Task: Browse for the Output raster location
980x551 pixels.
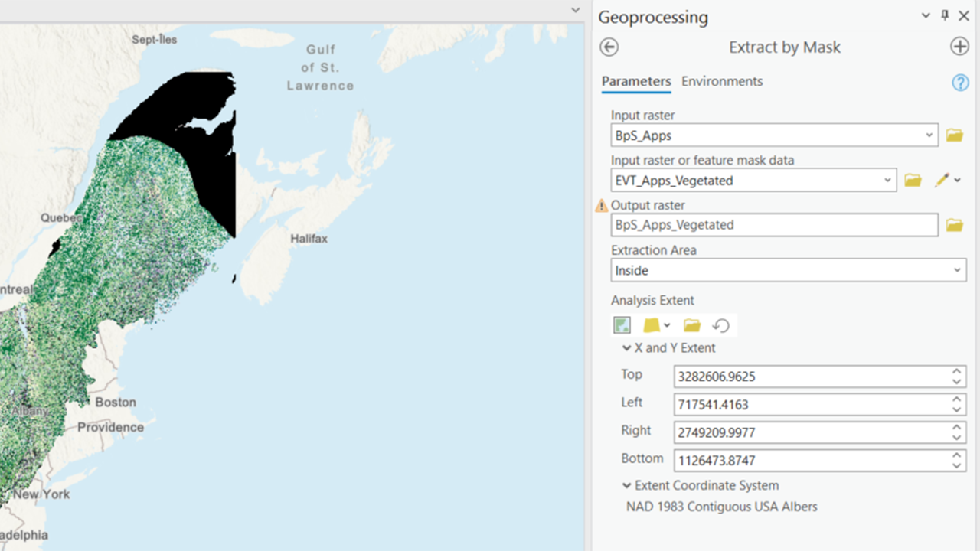Action: (x=954, y=224)
